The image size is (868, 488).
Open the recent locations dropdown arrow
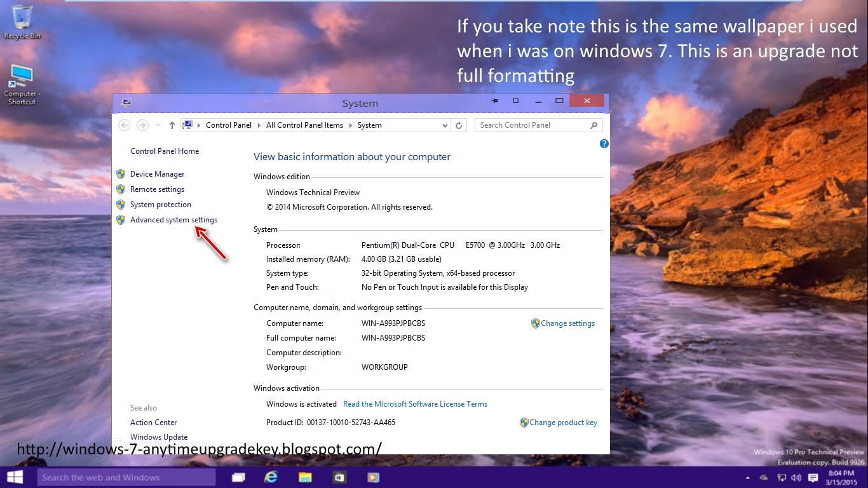pyautogui.click(x=158, y=125)
